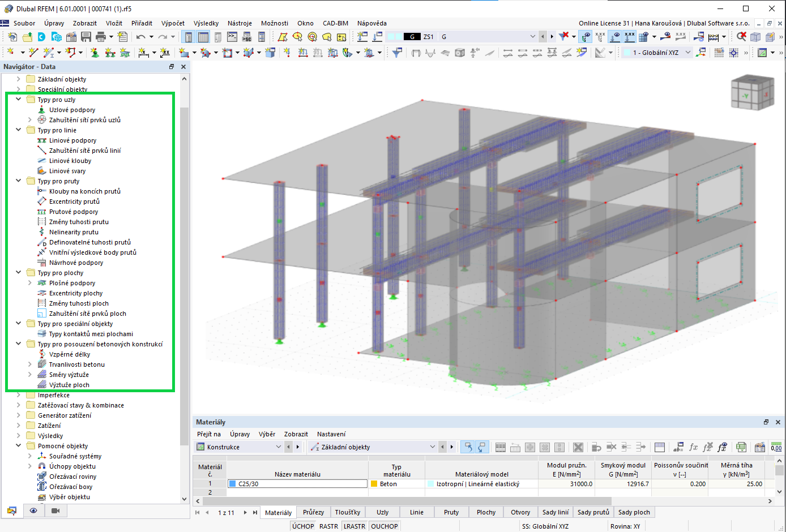Collapse the Typy pro uzly folder
The width and height of the screenshot is (786, 532).
pos(18,100)
